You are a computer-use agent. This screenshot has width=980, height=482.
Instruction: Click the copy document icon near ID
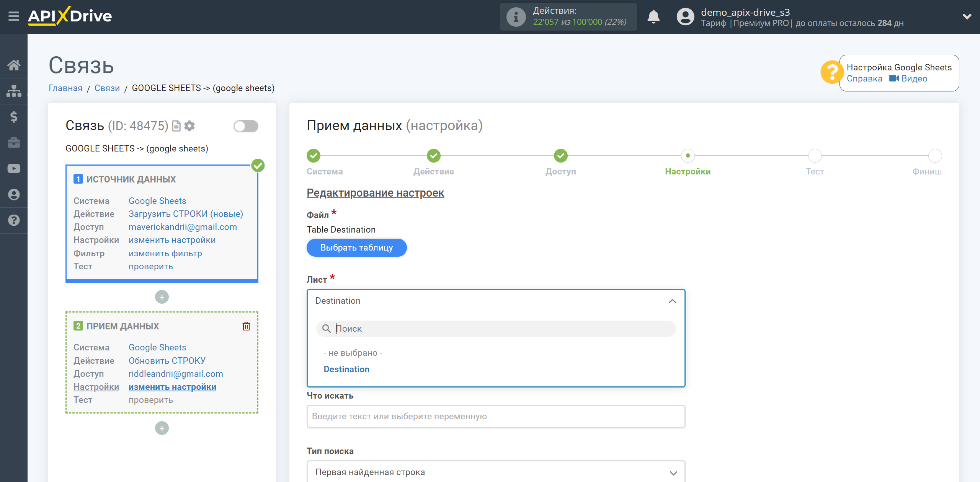pyautogui.click(x=176, y=126)
